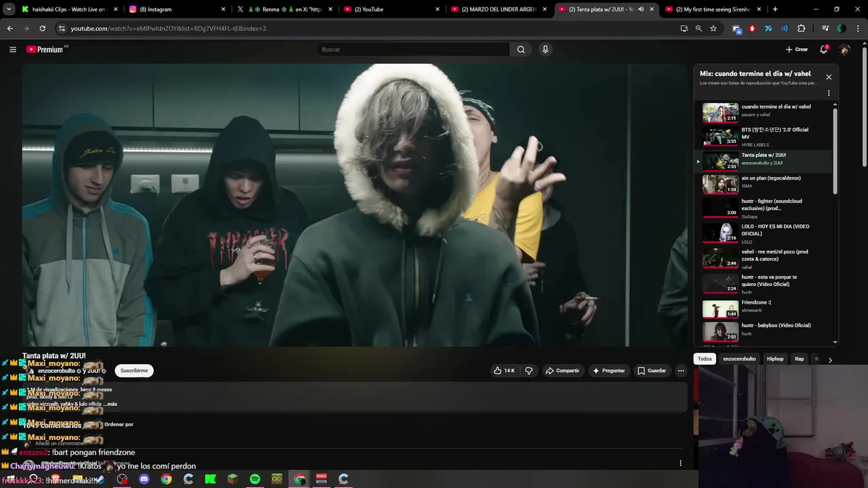
Task: Open Chrome tab search dropdown arrow
Action: [9, 9]
